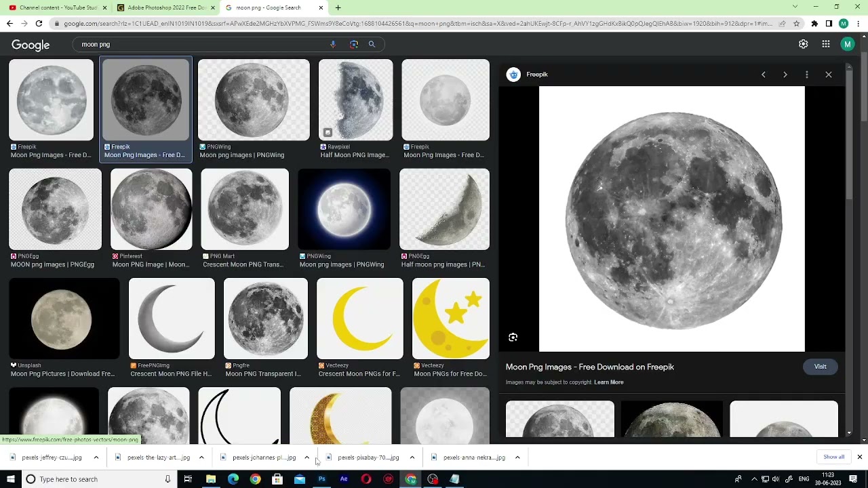Select the FreePNGImg Crescent Moon thumbnail
Image resolution: width=868 pixels, height=488 pixels.
pos(172,319)
